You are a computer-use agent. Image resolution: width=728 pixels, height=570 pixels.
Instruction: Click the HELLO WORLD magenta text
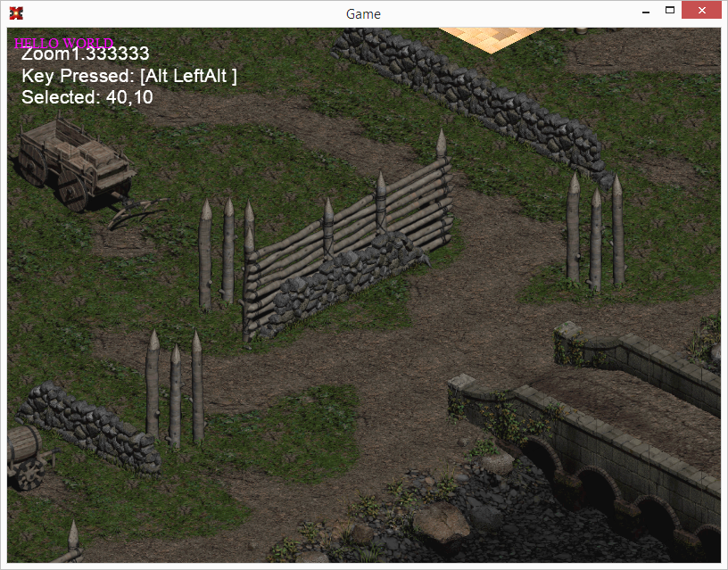63,43
